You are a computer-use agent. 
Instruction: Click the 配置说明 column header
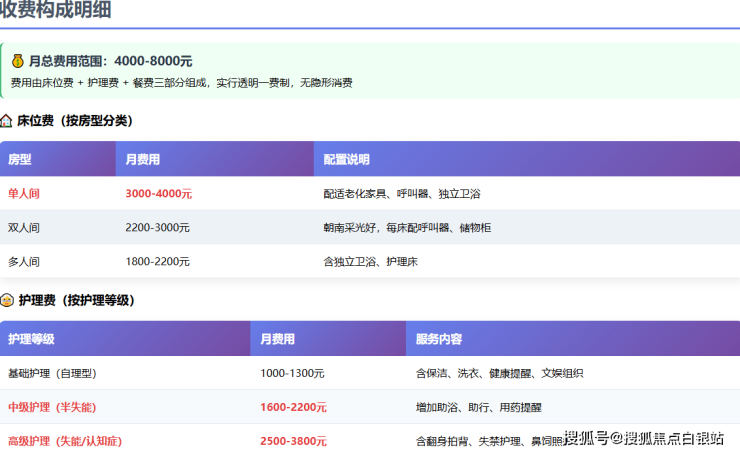346,160
